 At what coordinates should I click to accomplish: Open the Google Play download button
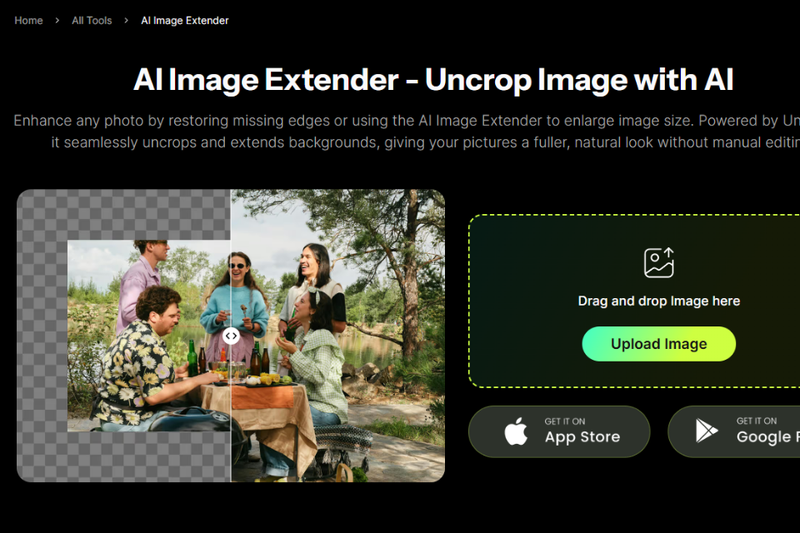(x=734, y=432)
